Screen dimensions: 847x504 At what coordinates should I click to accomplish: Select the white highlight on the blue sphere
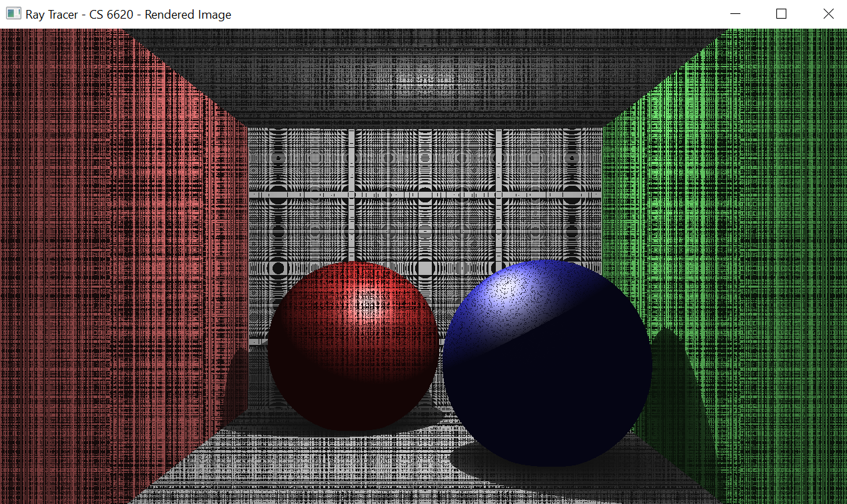pyautogui.click(x=506, y=288)
